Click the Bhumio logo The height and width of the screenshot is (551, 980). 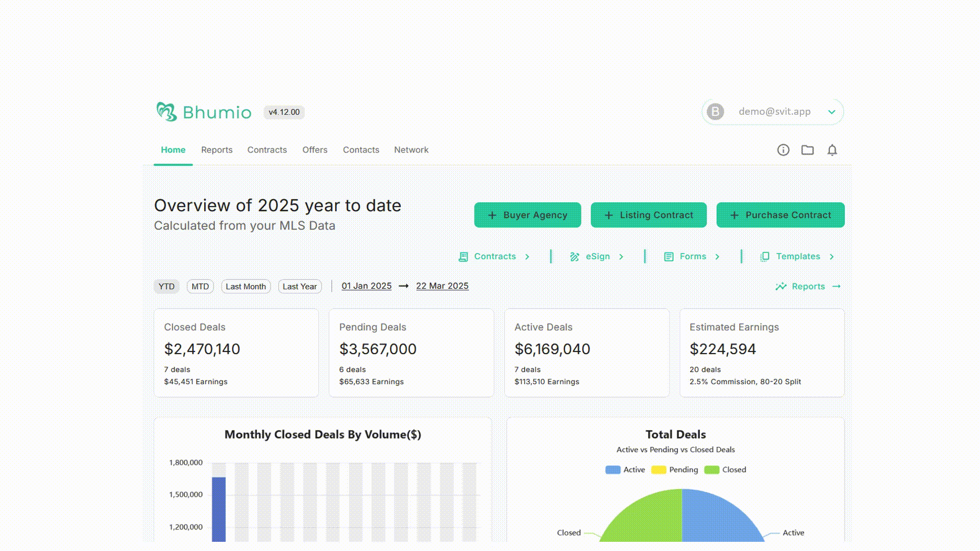203,112
